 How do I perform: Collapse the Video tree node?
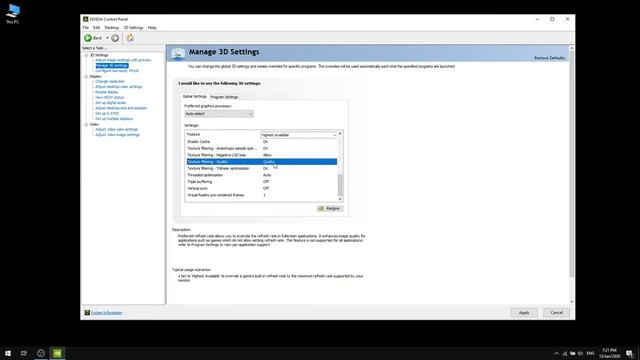pos(86,124)
